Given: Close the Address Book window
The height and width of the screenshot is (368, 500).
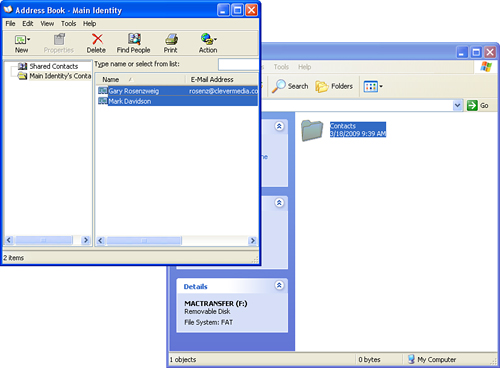Looking at the screenshot, I should [x=252, y=10].
